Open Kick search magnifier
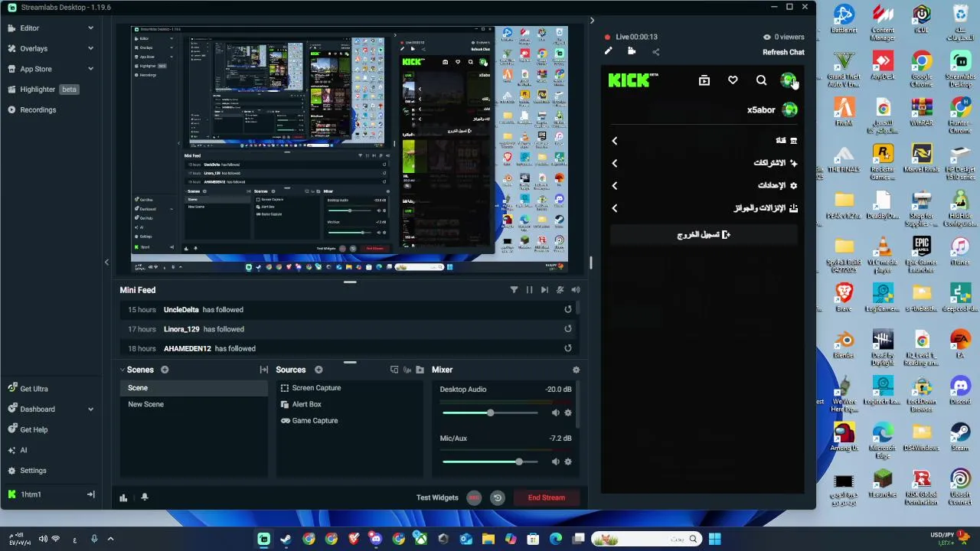 761,80
